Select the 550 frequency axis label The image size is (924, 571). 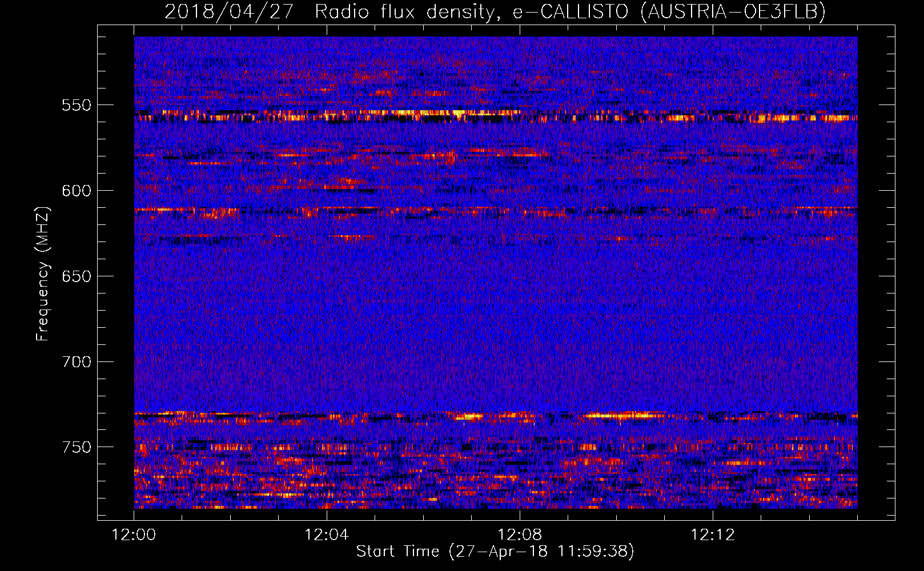(77, 105)
